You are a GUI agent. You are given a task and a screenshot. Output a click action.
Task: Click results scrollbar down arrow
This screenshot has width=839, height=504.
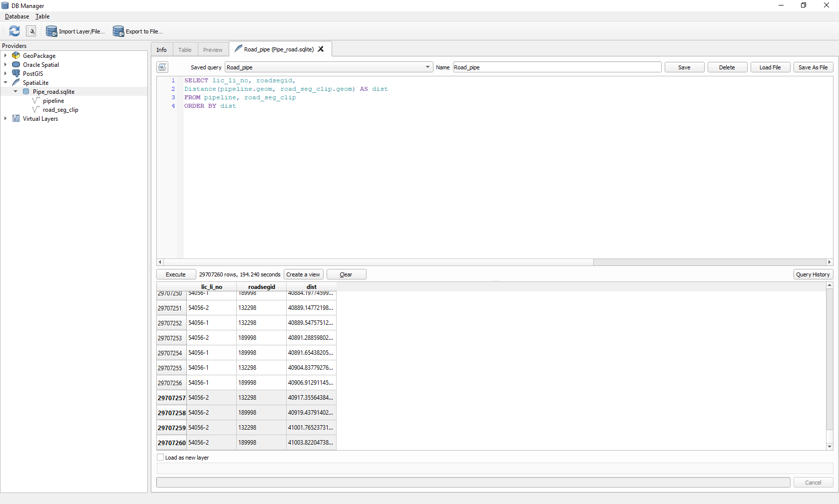pyautogui.click(x=830, y=447)
